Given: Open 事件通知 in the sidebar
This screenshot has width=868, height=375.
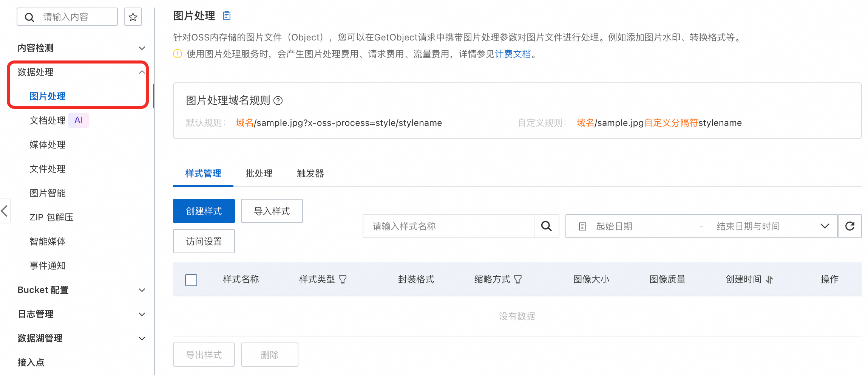Looking at the screenshot, I should coord(48,266).
